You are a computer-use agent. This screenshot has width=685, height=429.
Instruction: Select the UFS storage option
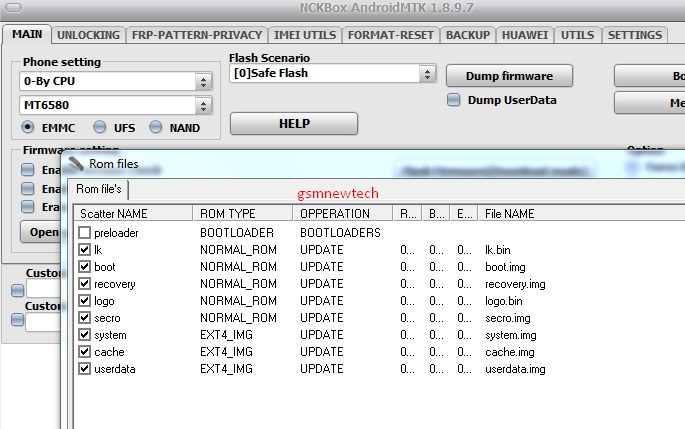click(x=100, y=128)
